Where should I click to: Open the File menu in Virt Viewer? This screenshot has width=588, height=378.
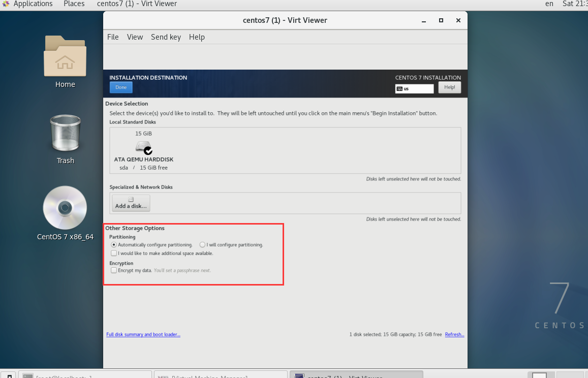(x=113, y=37)
